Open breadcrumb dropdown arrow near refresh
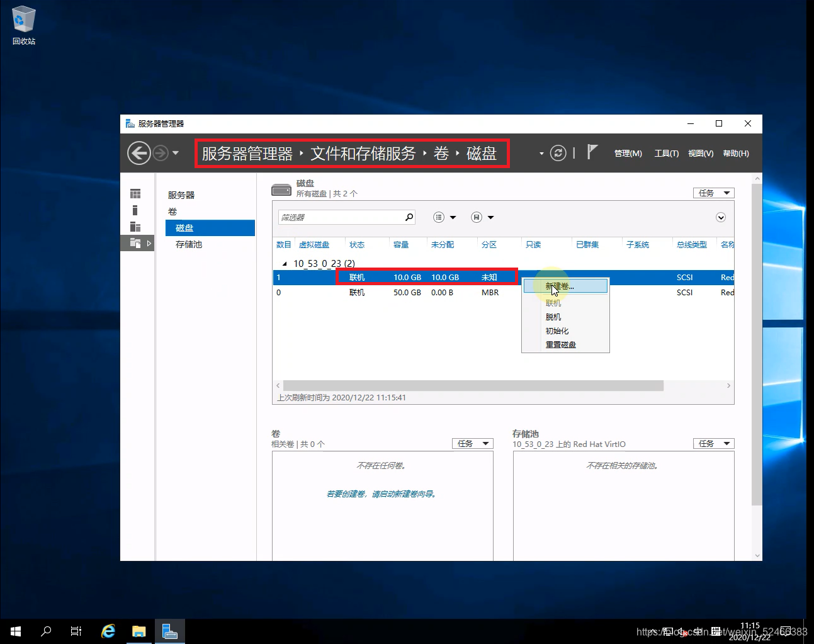Image resolution: width=814 pixels, height=644 pixels. click(541, 153)
